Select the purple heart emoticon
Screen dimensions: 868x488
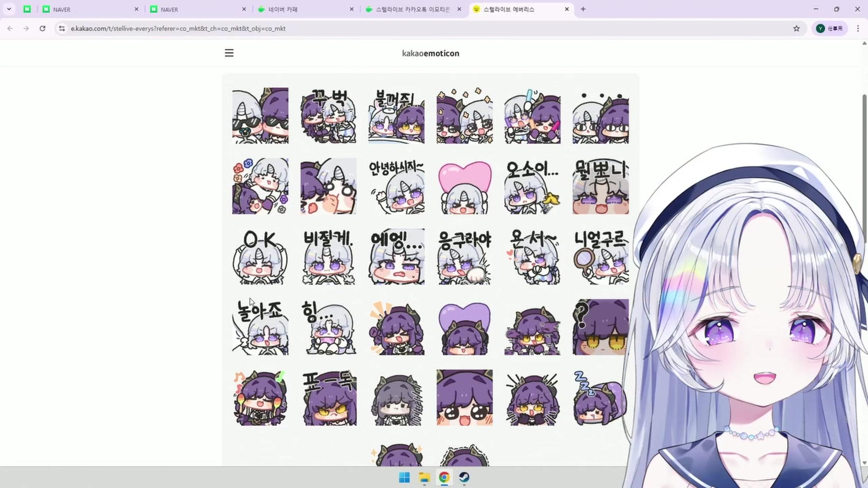click(x=465, y=327)
